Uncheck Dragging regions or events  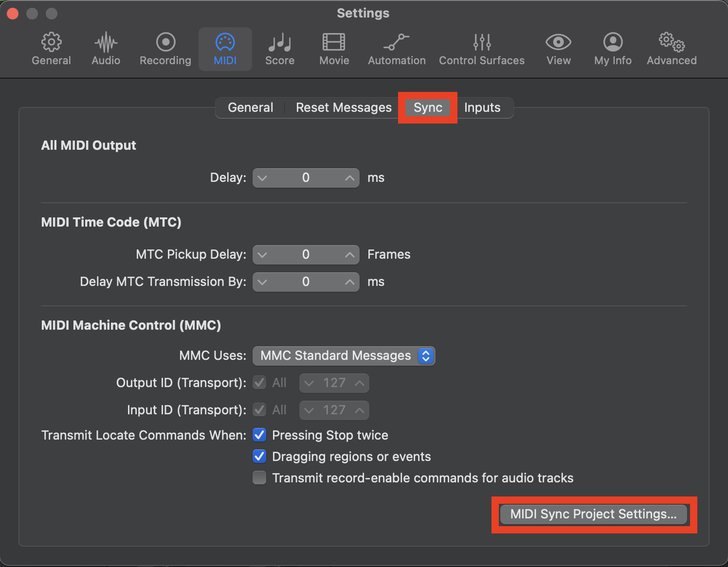pyautogui.click(x=259, y=456)
